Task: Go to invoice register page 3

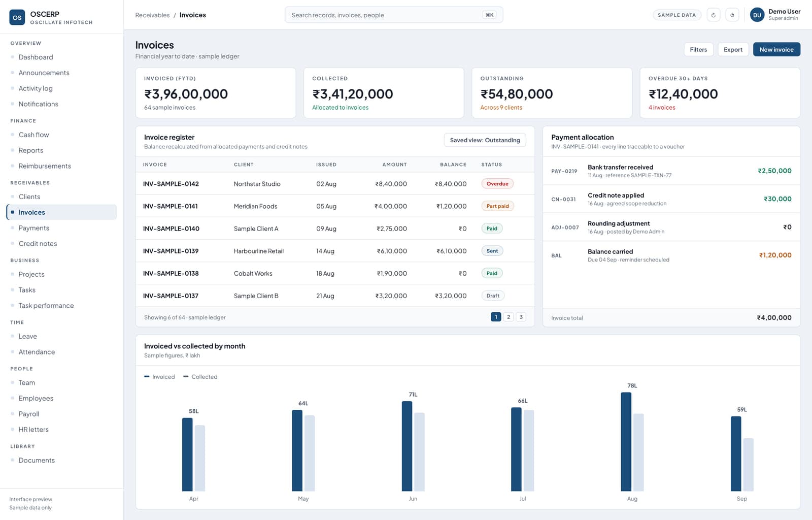Action: [521, 317]
